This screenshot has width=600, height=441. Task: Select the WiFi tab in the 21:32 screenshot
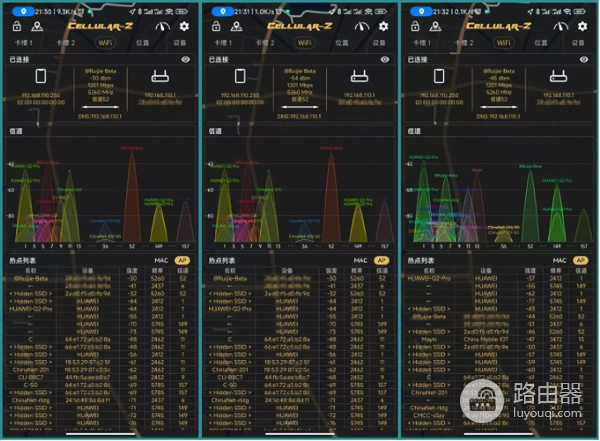click(x=504, y=42)
